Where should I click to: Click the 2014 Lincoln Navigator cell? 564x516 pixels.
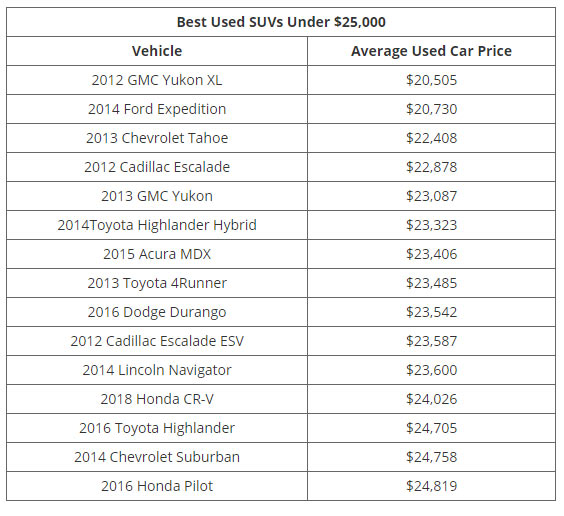[157, 370]
